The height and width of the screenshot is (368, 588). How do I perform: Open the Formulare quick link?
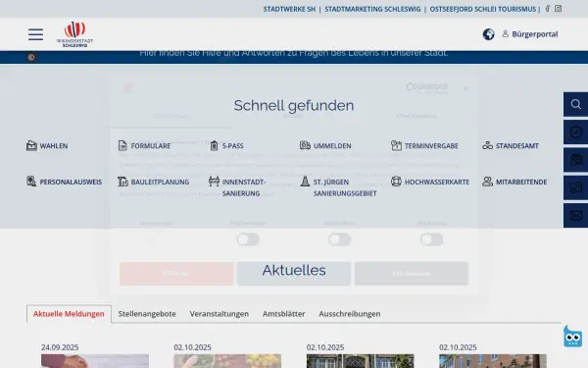[144, 145]
